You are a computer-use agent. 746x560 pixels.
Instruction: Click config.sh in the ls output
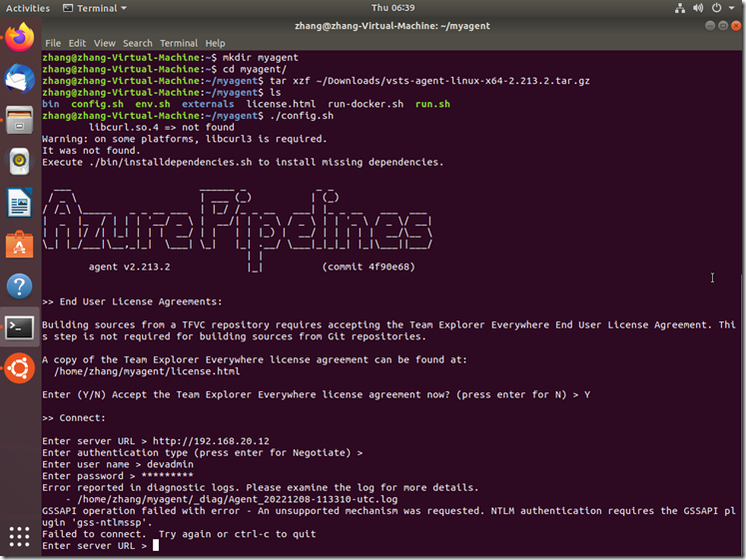97,104
